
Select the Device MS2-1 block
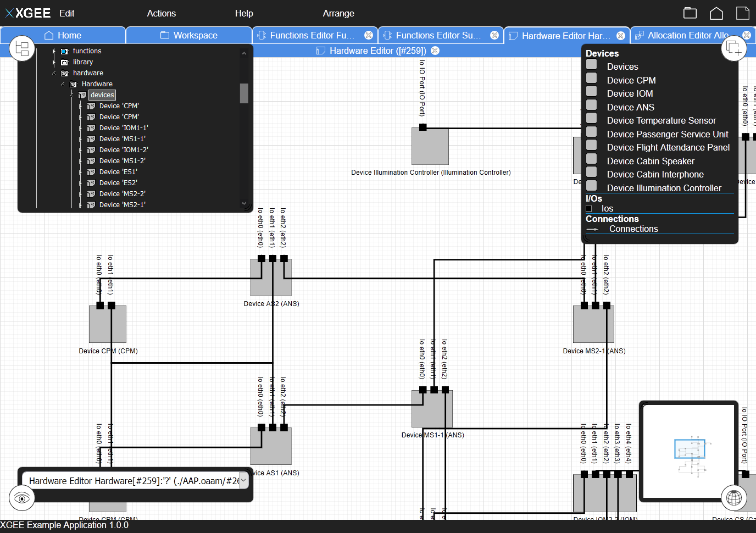[593, 324]
